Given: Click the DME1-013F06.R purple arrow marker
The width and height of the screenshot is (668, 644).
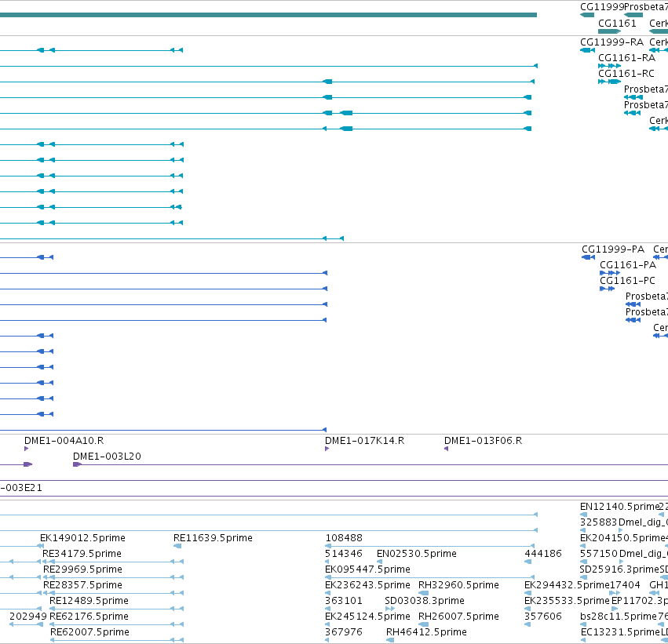Looking at the screenshot, I should click(446, 449).
